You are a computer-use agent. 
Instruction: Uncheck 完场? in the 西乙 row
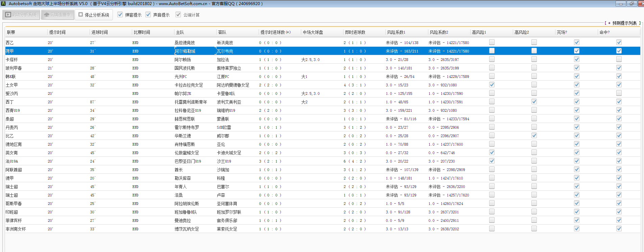pyautogui.click(x=577, y=42)
